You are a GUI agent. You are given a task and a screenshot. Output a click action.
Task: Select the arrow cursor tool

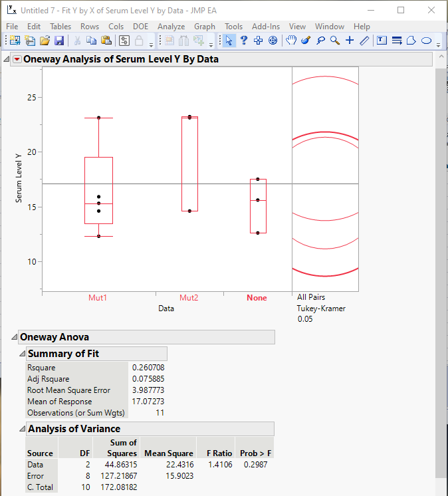pyautogui.click(x=229, y=41)
